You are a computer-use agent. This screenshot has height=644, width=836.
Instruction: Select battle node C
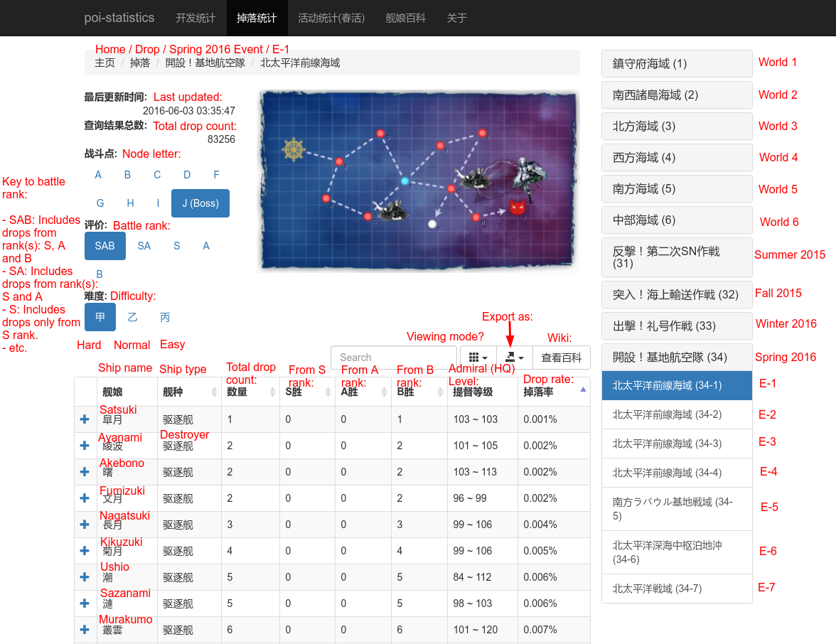(x=157, y=175)
